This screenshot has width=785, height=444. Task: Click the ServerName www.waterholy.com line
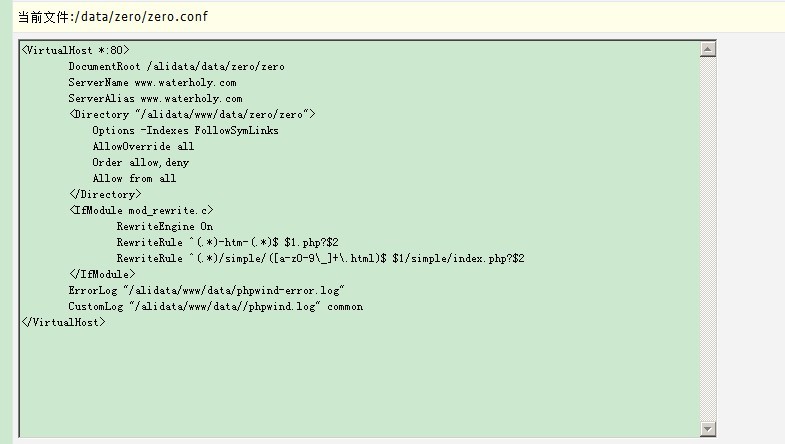pos(152,82)
